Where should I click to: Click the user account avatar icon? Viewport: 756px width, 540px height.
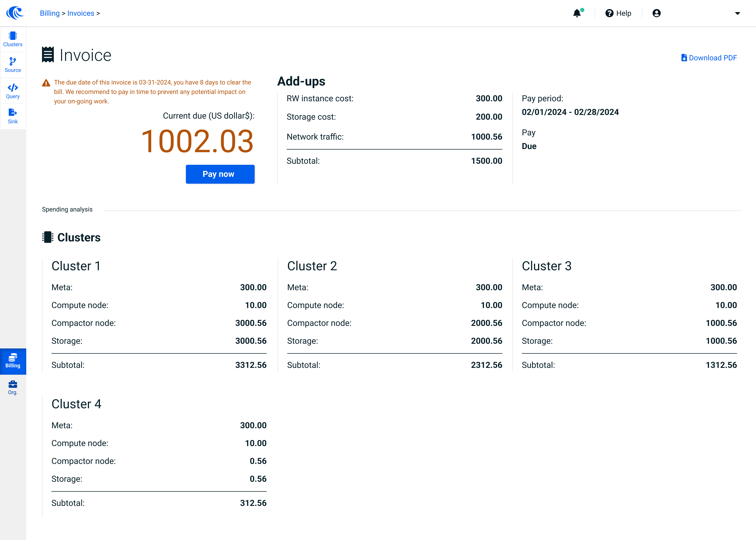point(656,13)
